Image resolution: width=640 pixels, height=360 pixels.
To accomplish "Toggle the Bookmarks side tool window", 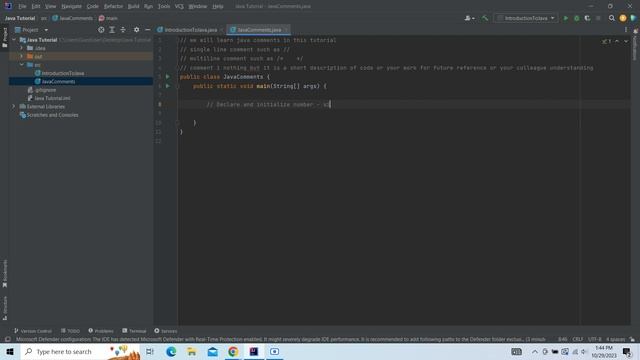I will [4, 273].
